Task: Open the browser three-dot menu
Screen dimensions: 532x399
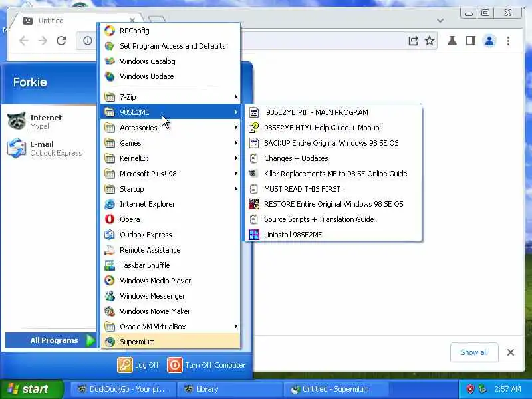Action: [x=508, y=41]
